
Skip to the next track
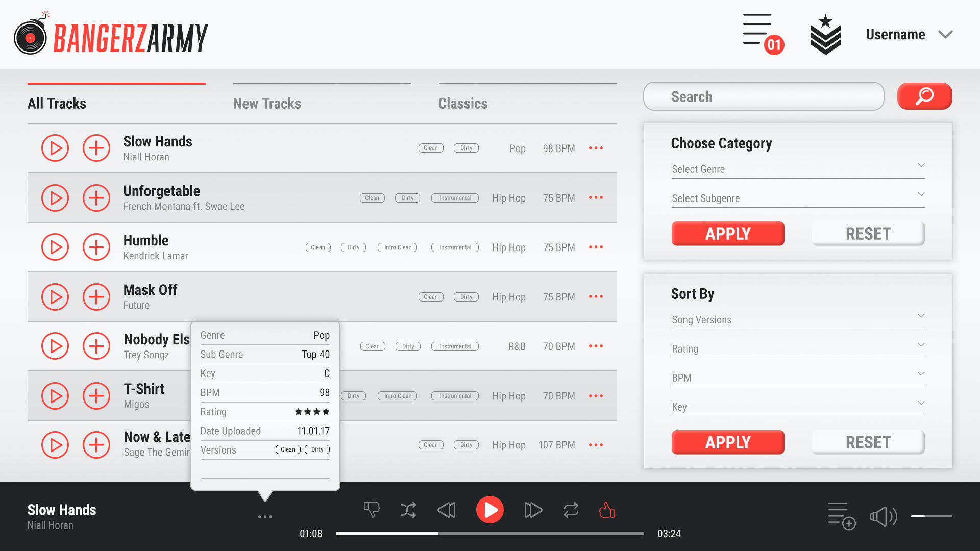click(x=533, y=510)
